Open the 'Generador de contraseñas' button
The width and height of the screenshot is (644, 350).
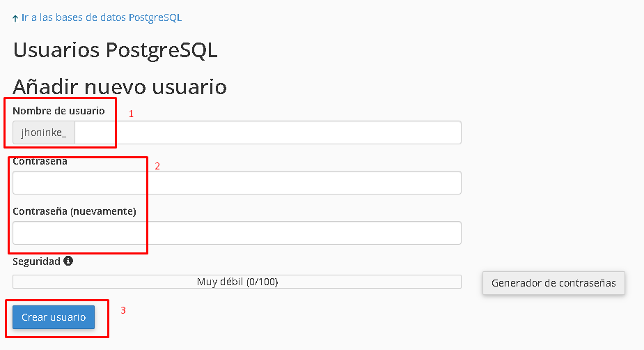click(553, 283)
